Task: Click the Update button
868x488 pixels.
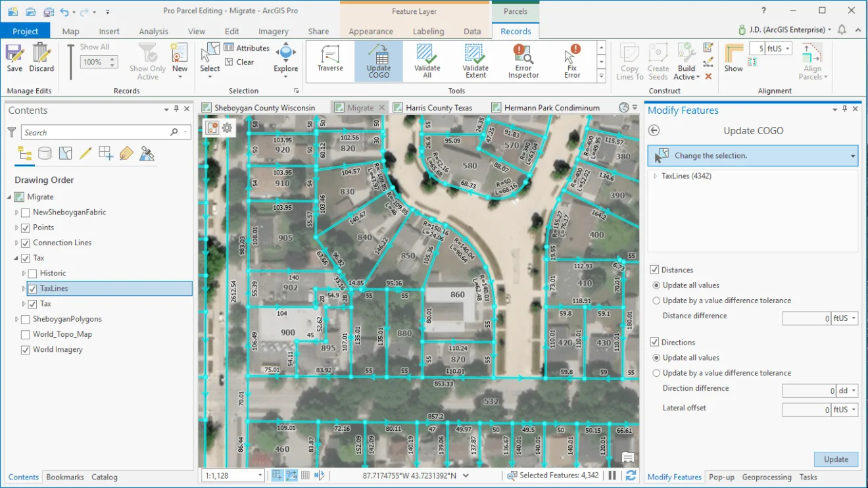Action: coord(835,459)
